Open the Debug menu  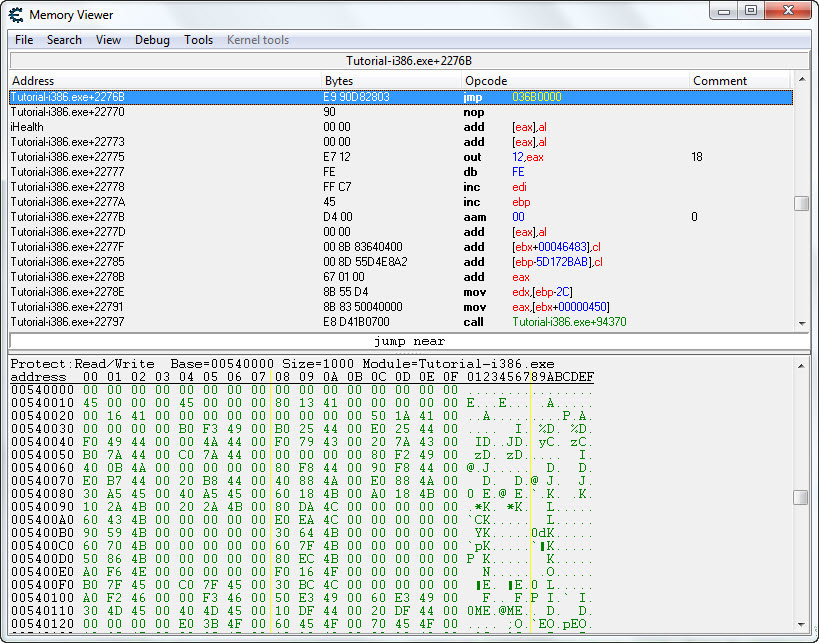[152, 40]
